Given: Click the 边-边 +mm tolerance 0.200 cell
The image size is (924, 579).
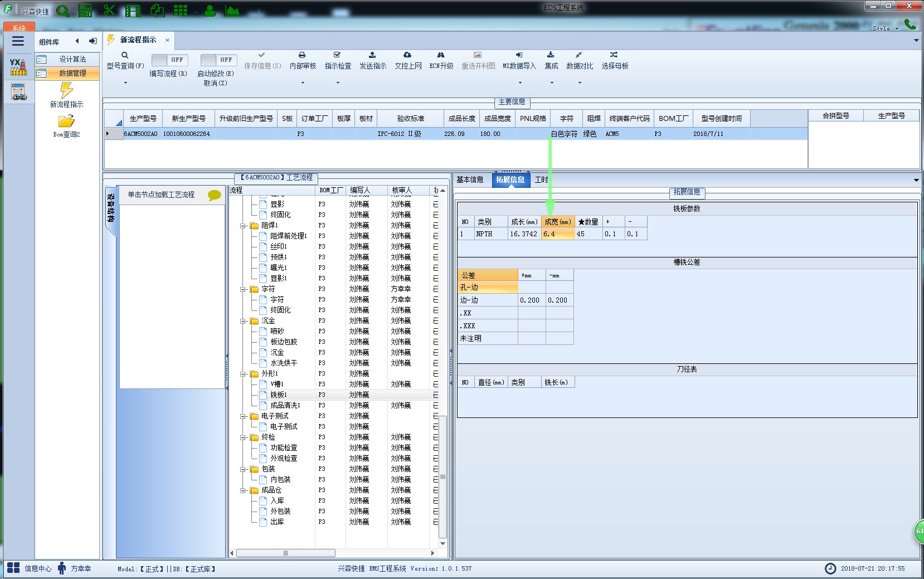Looking at the screenshot, I should 532,300.
